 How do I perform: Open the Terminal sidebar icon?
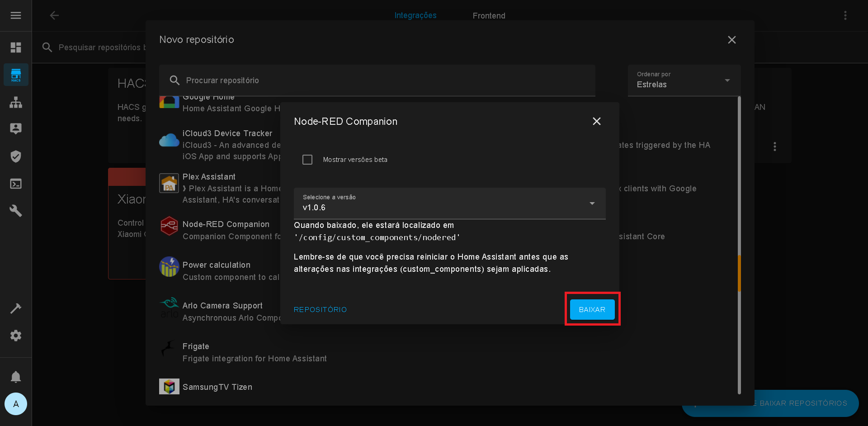[16, 184]
